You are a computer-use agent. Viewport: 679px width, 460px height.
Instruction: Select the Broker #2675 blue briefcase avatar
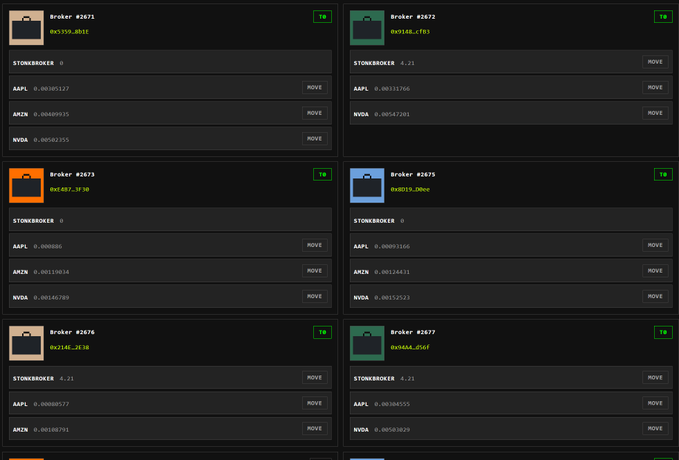pyautogui.click(x=367, y=185)
